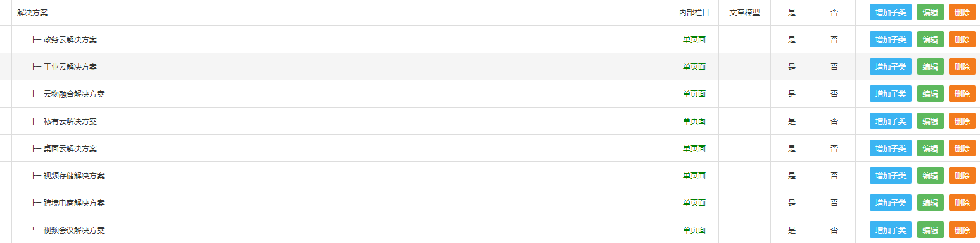The image size is (980, 243).
Task: Add subcategory to 解决方案 row
Action: point(891,12)
